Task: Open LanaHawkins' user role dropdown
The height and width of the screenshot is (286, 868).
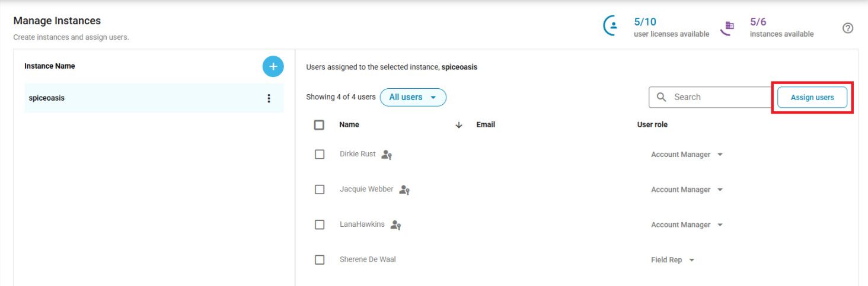Action: (687, 225)
